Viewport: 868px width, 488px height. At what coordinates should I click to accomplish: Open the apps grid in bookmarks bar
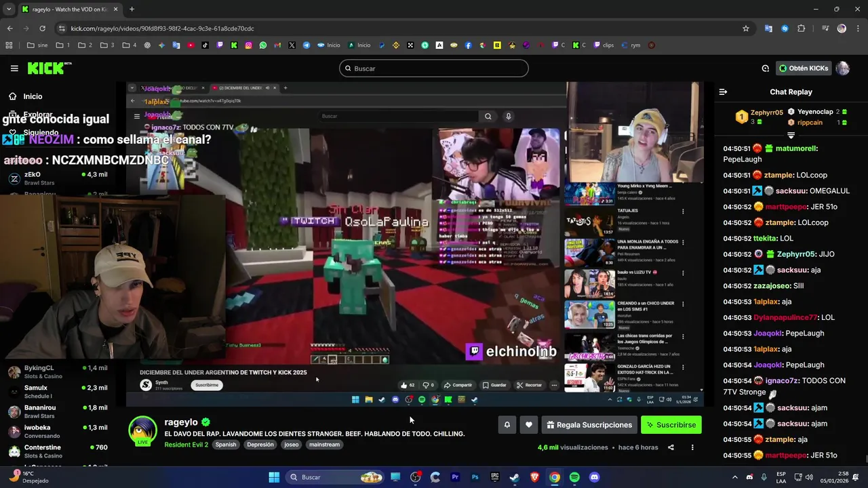[x=9, y=45]
